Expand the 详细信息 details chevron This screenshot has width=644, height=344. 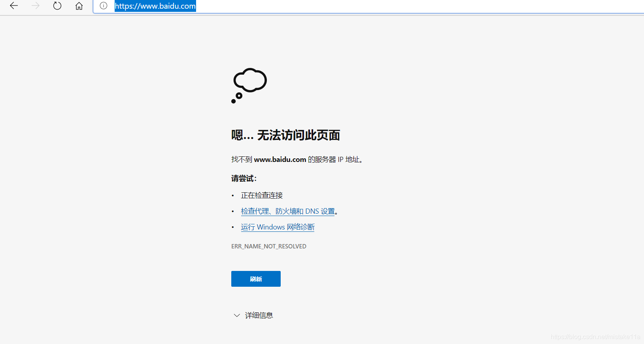pos(237,315)
